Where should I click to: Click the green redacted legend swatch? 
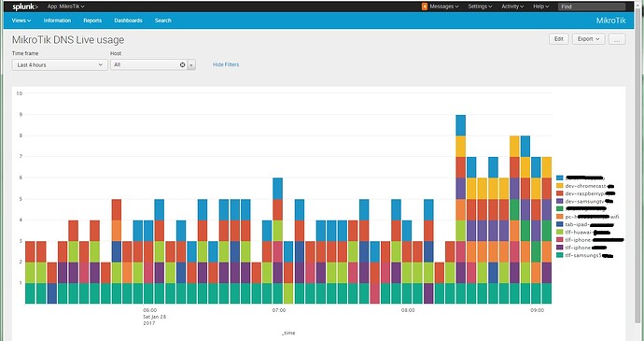tap(559, 209)
